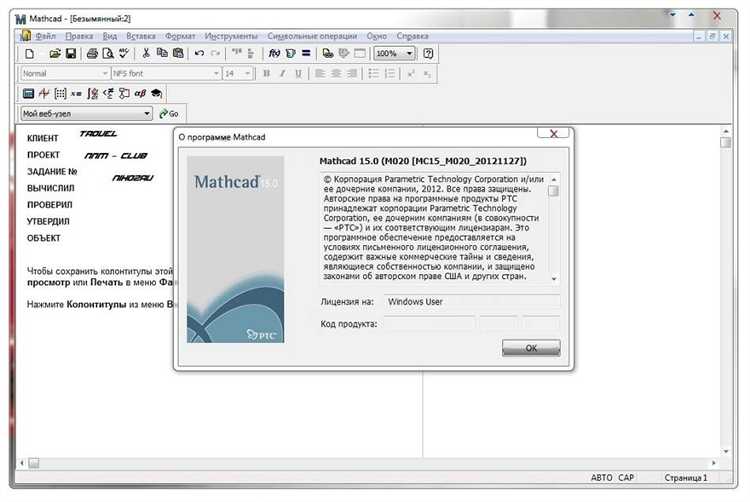Viewport: 750px width, 502px height.
Task: Open the Окно menu
Action: tap(376, 36)
